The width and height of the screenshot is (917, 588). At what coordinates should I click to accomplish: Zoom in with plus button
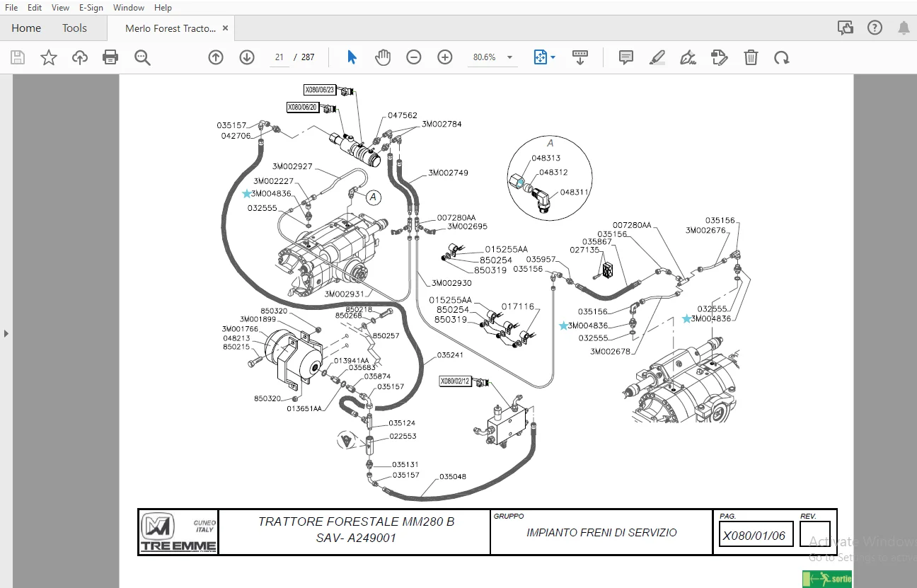click(x=445, y=57)
